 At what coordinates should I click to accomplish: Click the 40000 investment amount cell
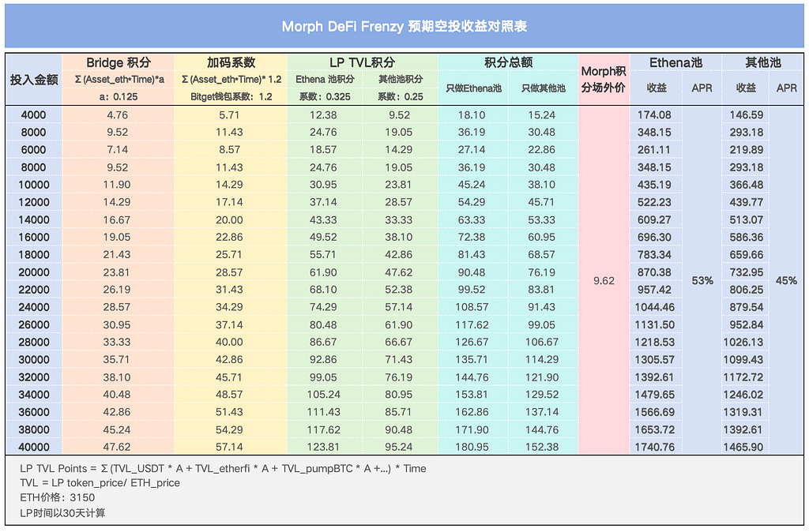[33, 447]
